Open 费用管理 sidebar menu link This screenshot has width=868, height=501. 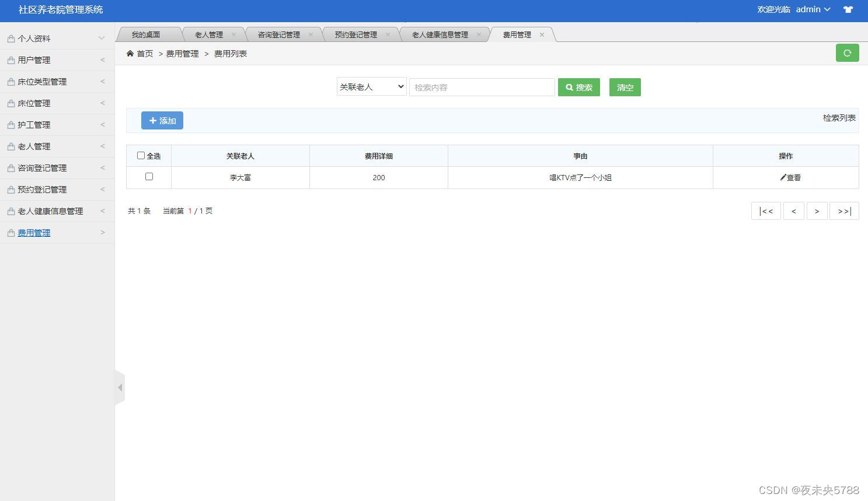click(x=34, y=233)
